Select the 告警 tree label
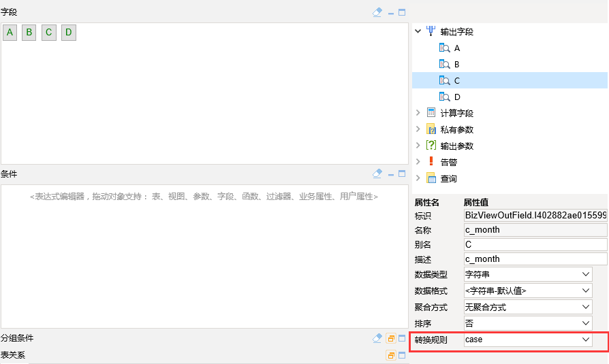 [x=449, y=162]
